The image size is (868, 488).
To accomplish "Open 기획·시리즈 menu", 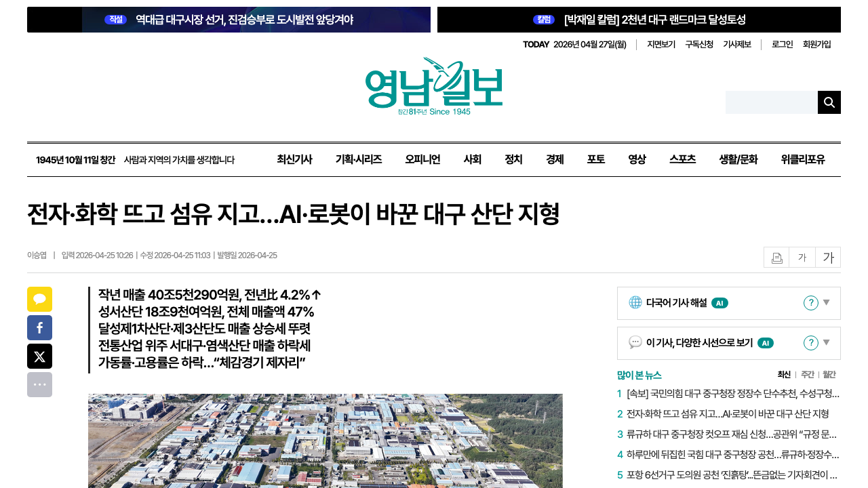I will tap(359, 160).
